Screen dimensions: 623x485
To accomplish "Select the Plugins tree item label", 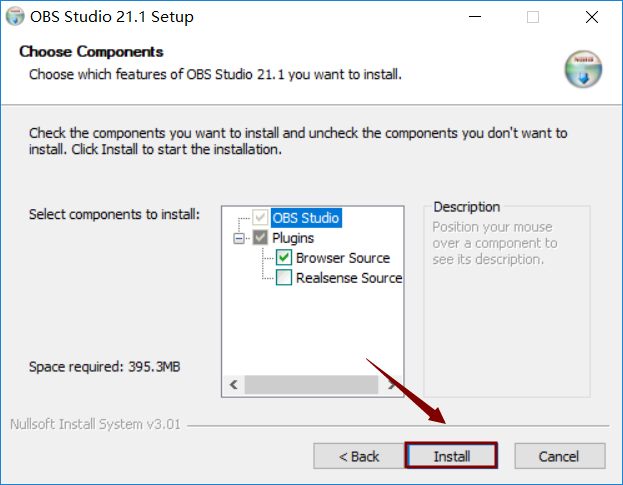I will (x=293, y=238).
